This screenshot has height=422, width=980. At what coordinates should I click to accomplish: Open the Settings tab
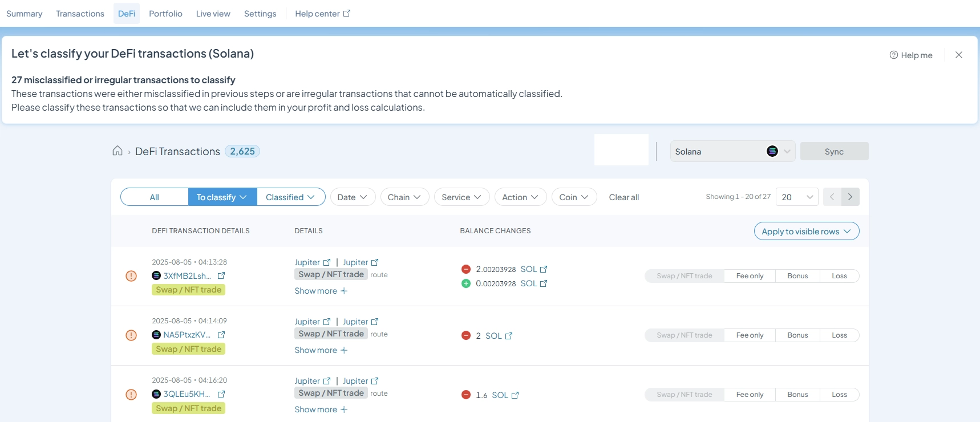tap(260, 14)
